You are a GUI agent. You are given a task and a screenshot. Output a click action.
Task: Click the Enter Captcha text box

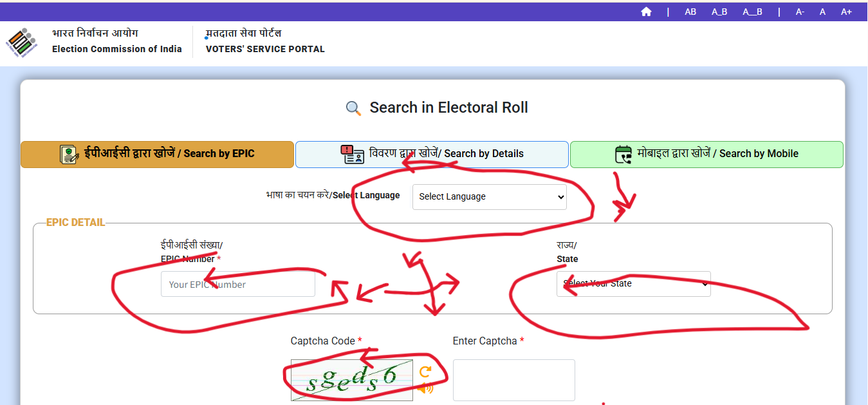(513, 380)
